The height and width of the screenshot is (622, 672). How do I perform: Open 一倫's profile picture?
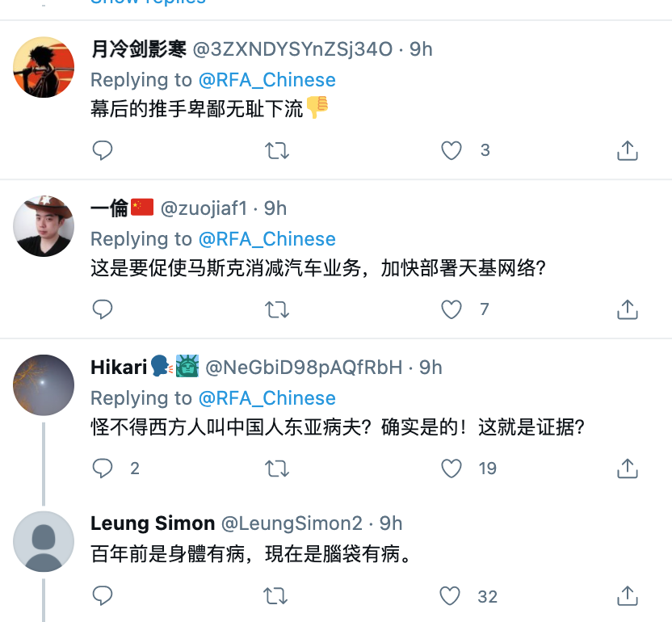coord(44,226)
